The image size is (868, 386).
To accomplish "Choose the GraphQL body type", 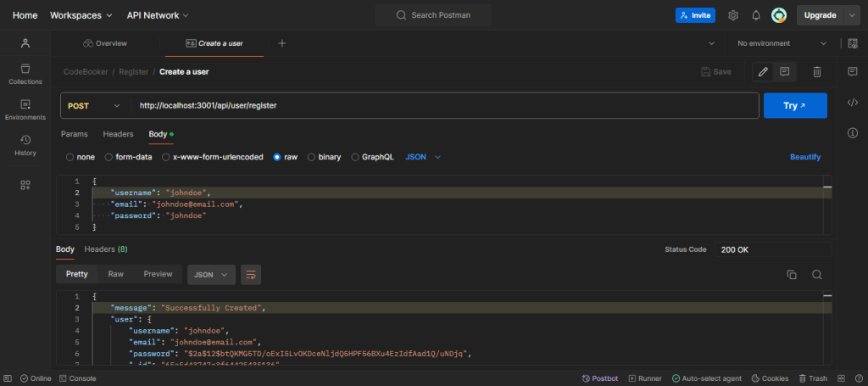I will [x=355, y=157].
